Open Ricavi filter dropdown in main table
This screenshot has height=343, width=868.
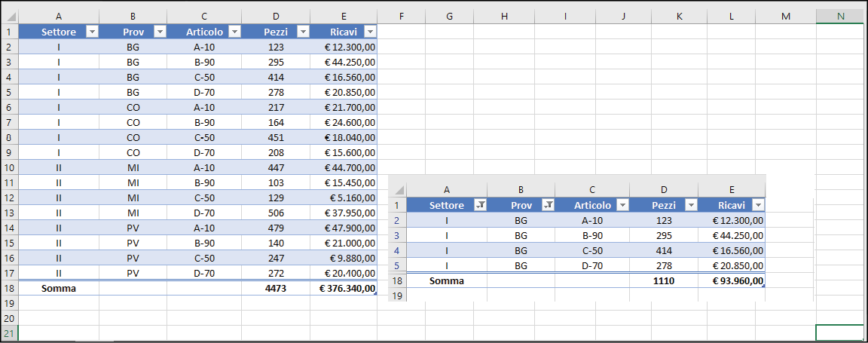tap(371, 32)
